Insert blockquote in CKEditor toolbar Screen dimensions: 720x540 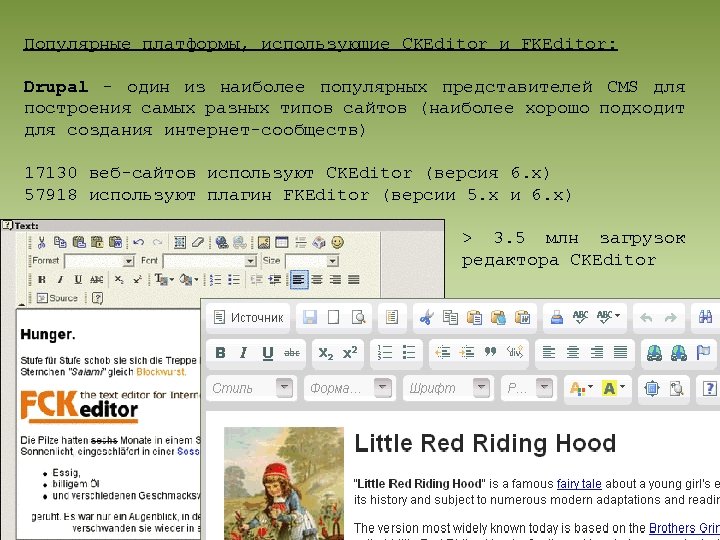(490, 352)
